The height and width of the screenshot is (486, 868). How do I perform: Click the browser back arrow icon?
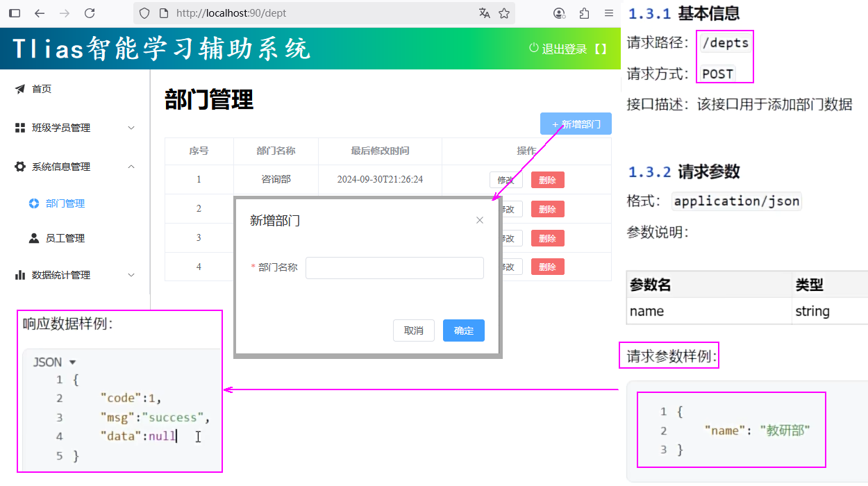(40, 13)
